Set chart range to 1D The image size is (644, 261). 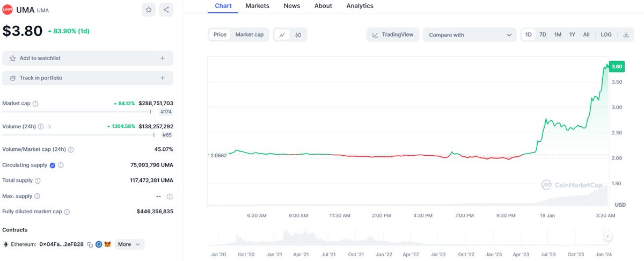click(x=529, y=34)
